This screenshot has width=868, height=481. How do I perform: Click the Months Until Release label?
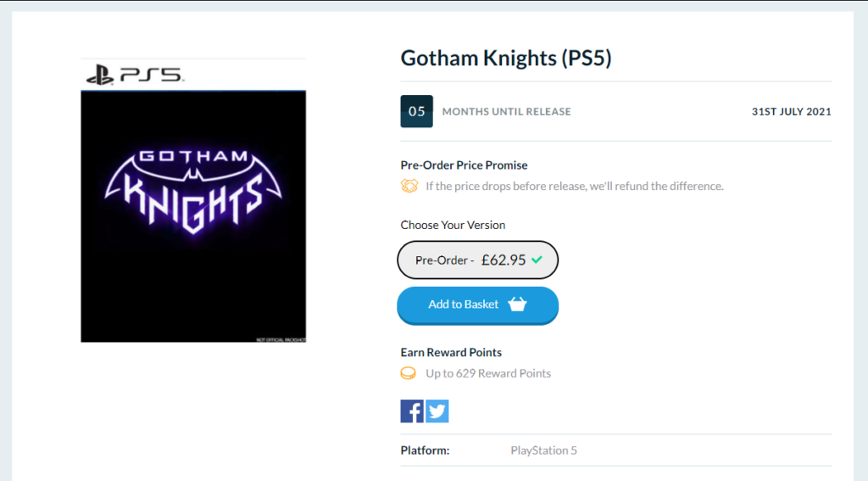506,112
